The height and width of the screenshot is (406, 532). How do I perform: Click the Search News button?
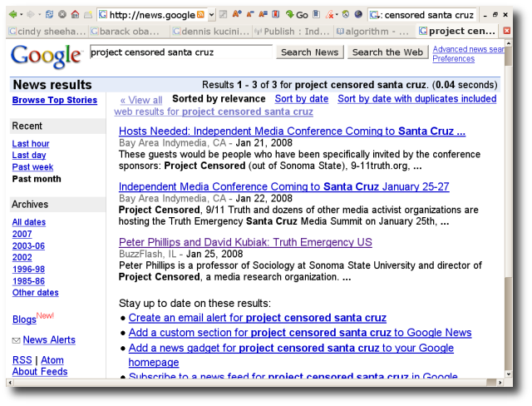coord(309,52)
